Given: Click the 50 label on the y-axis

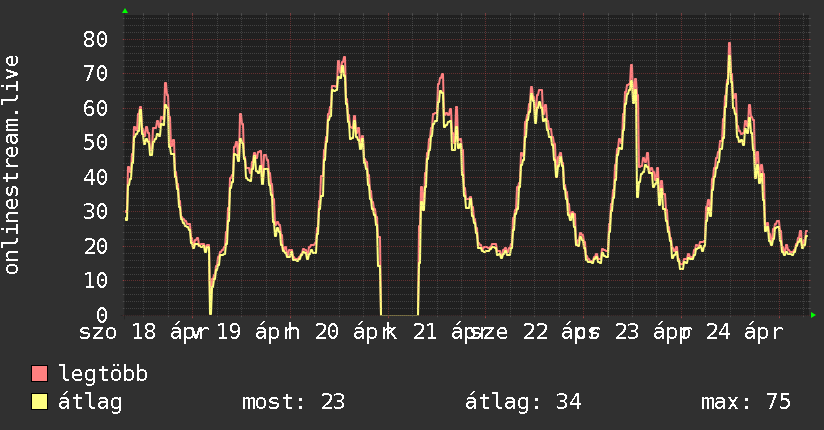Looking at the screenshot, I should point(95,142).
